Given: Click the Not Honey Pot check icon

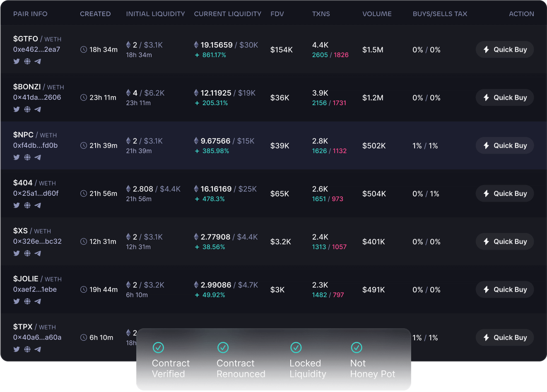Looking at the screenshot, I should coord(356,347).
